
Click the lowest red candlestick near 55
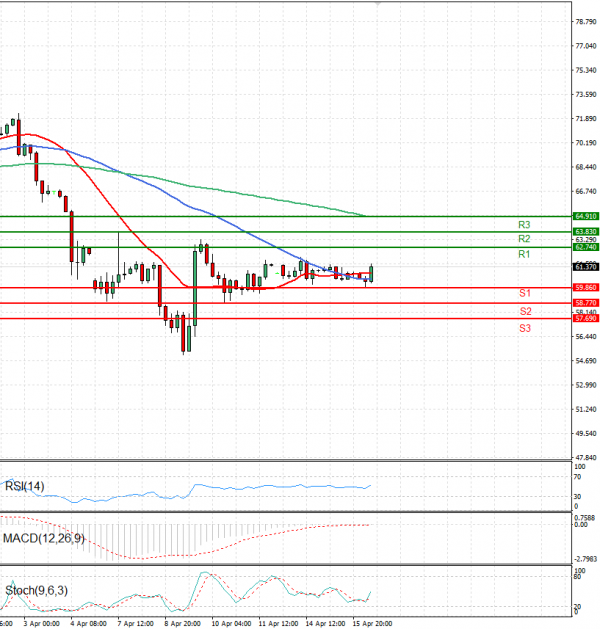click(183, 333)
